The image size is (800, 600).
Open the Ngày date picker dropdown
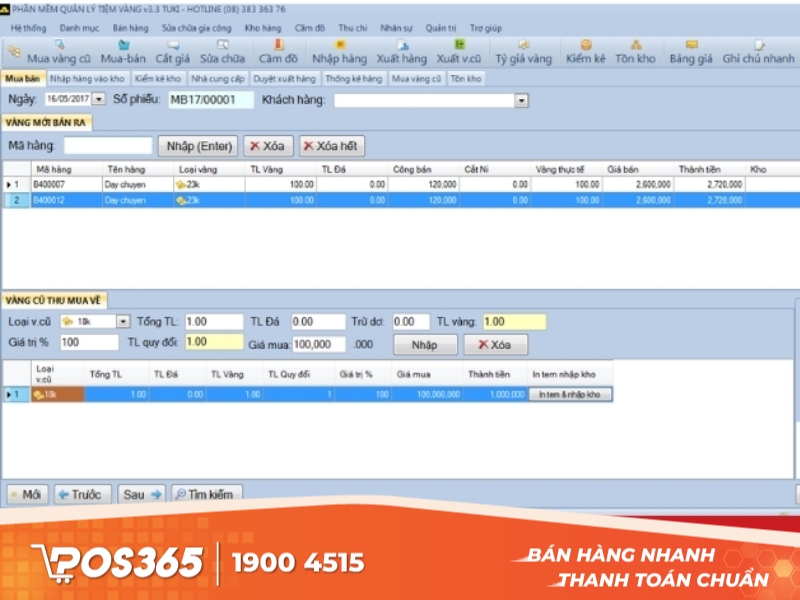[x=98, y=100]
